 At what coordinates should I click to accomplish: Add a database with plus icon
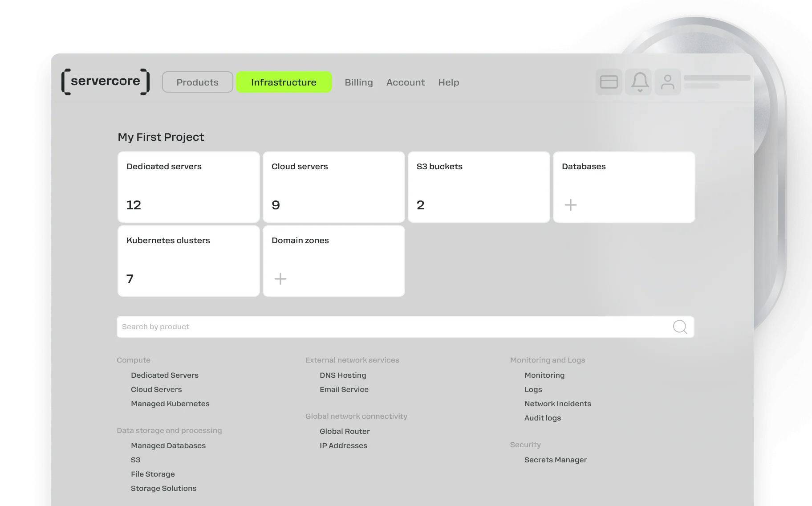[x=570, y=205]
